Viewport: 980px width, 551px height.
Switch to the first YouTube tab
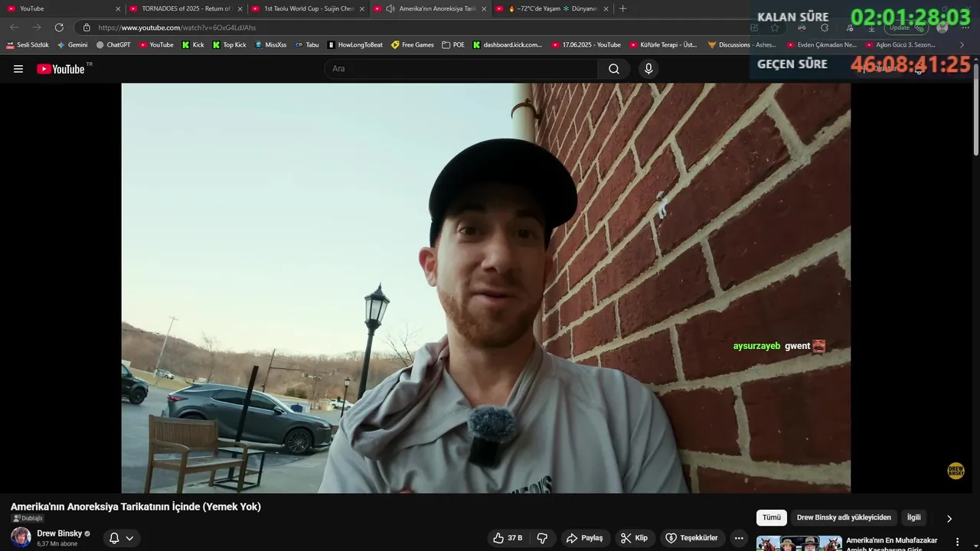61,8
